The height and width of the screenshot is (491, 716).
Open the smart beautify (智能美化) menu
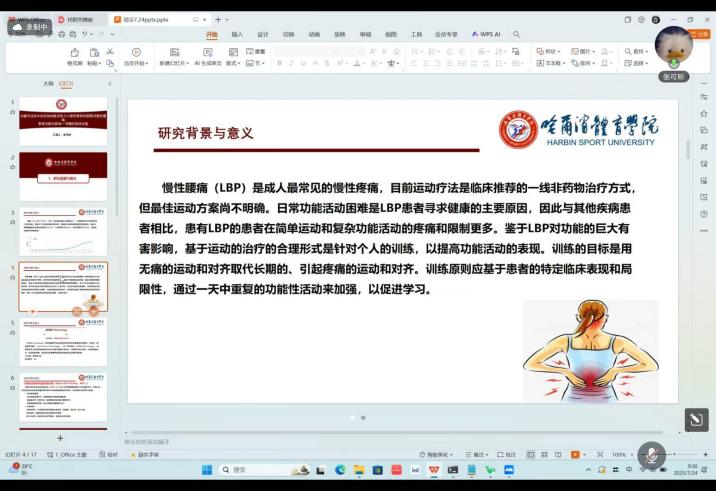[x=436, y=454]
